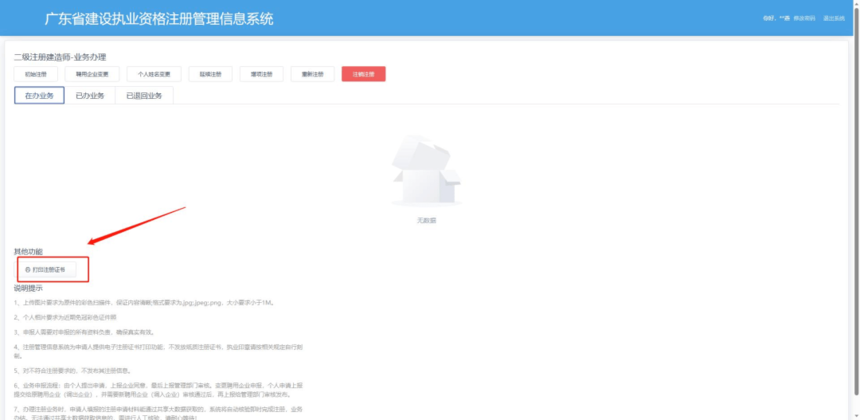Viewport: 860px width, 420px height.
Task: Start the 重新注册 process
Action: coord(313,74)
